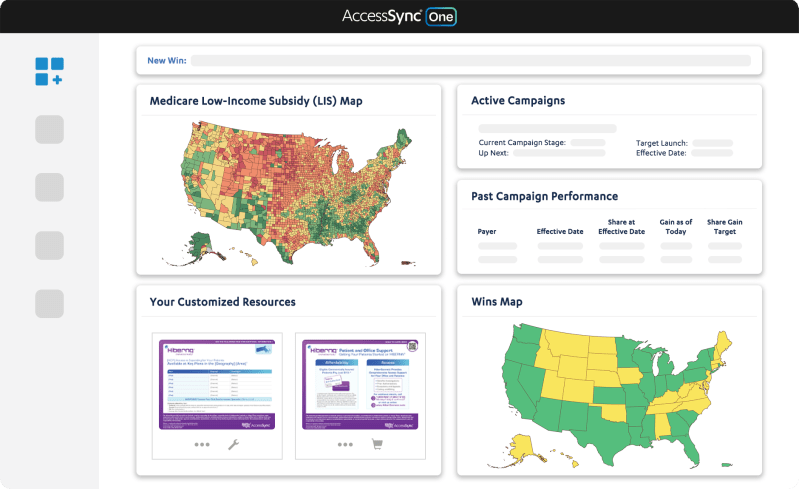
Task: Open the three-dot menu under second resource
Action: (x=345, y=445)
